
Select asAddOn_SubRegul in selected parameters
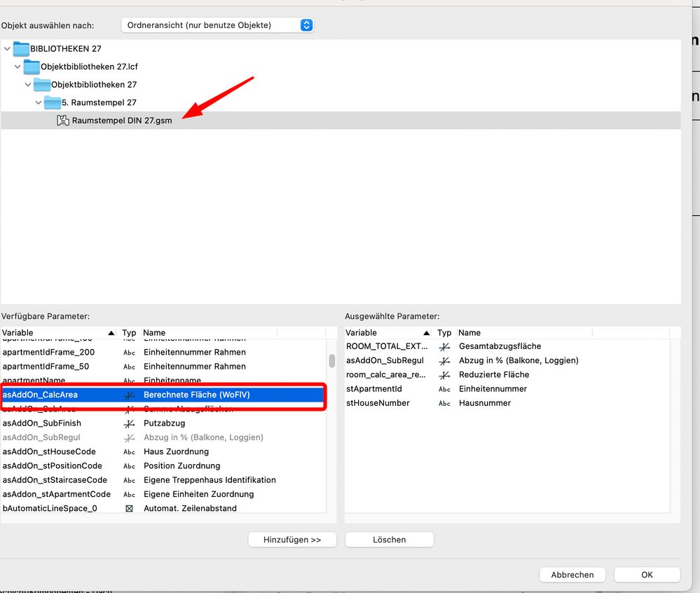coord(507,361)
